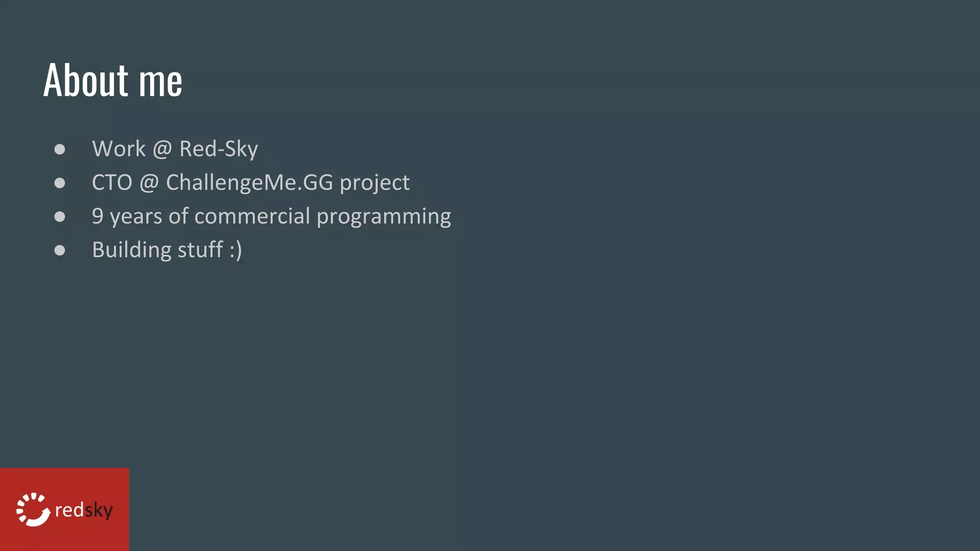980x551 pixels.
Task: Click the @ symbol after "Work"
Action: [x=162, y=149]
